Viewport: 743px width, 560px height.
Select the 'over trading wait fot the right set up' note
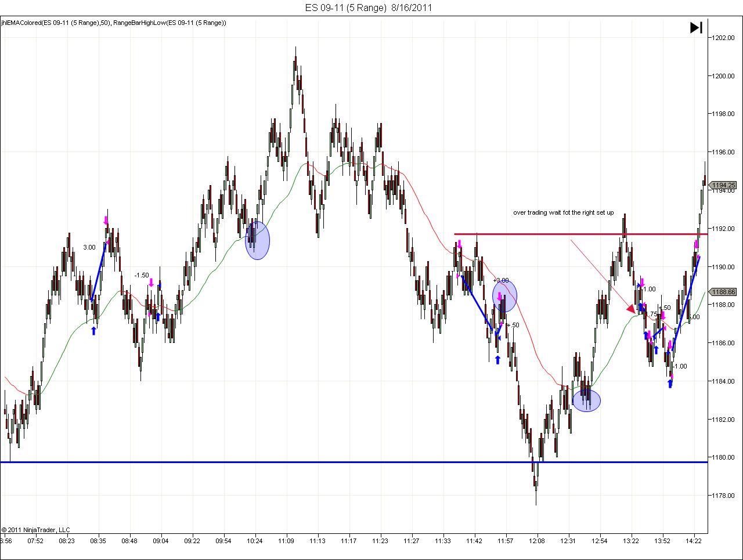[x=563, y=213]
